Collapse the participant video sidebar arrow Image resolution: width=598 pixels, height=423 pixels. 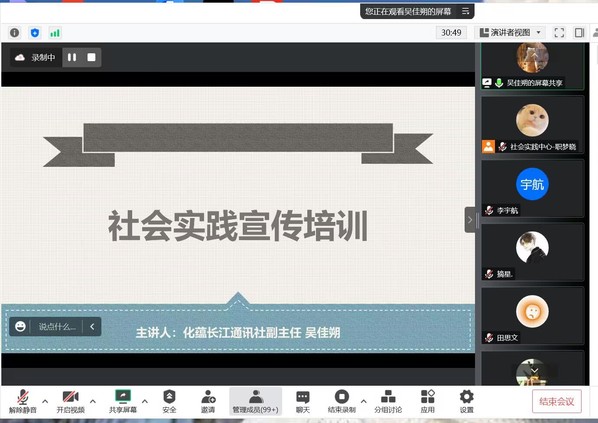coord(470,220)
